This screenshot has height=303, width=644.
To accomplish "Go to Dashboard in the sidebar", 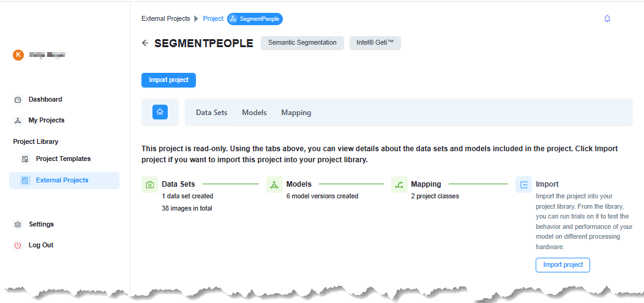I will (x=45, y=99).
